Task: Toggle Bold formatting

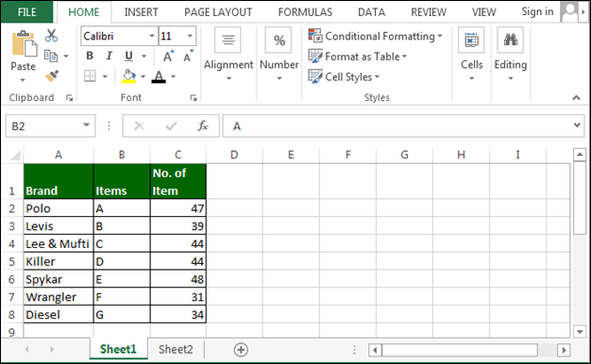Action: click(90, 56)
